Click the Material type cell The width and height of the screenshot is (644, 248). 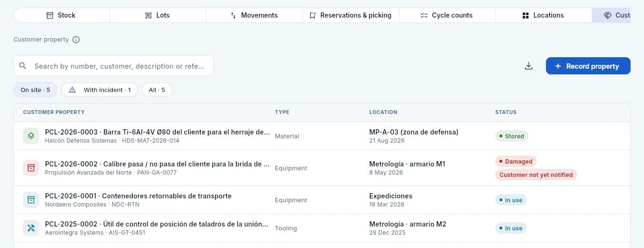pos(287,136)
